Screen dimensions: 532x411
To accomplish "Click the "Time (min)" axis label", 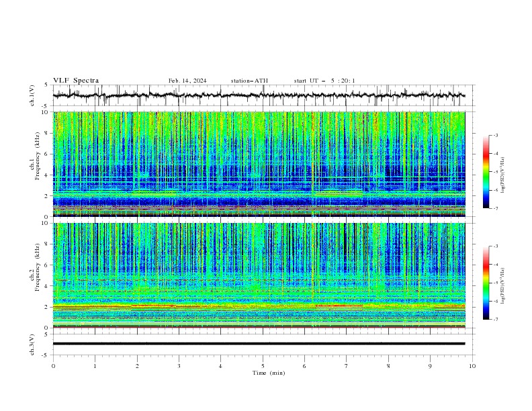I will point(269,373).
